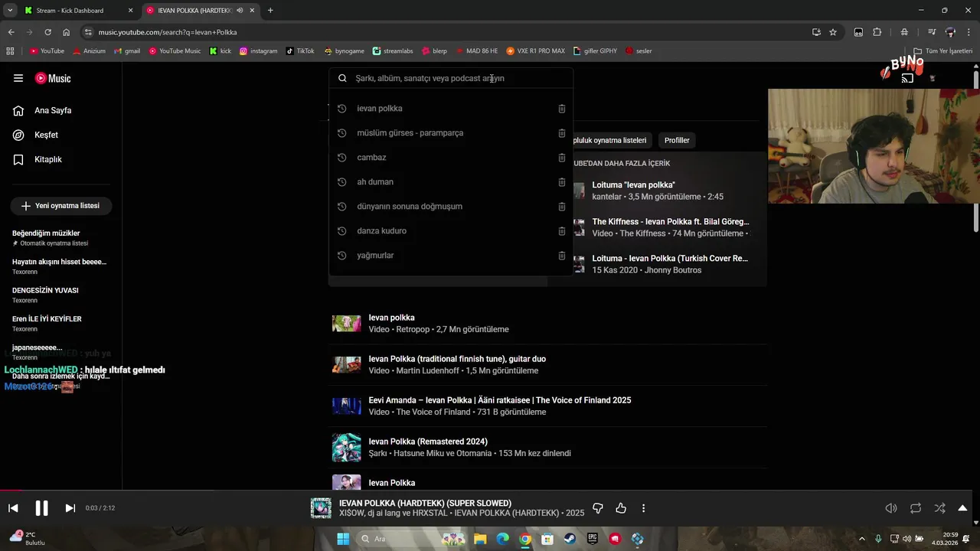This screenshot has width=980, height=551.
Task: Play Ievan Polkka (Remastered 2024) thumbnail
Action: point(347,447)
